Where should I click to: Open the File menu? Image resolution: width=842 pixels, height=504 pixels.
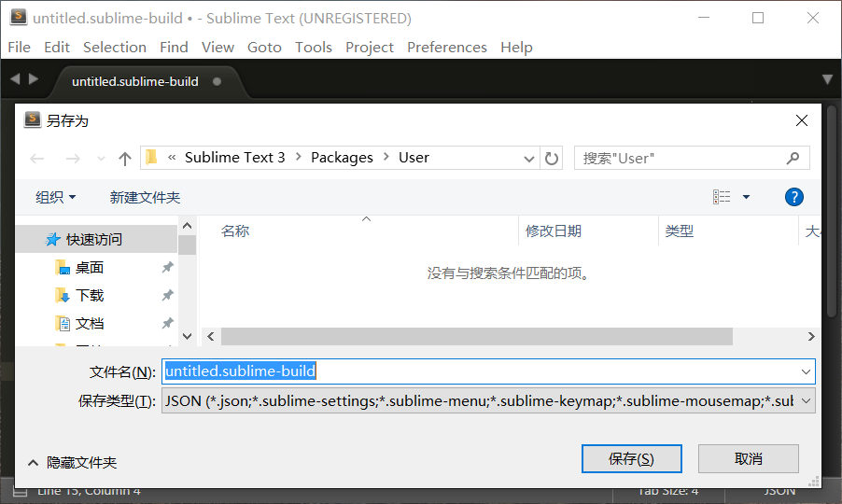click(x=20, y=48)
